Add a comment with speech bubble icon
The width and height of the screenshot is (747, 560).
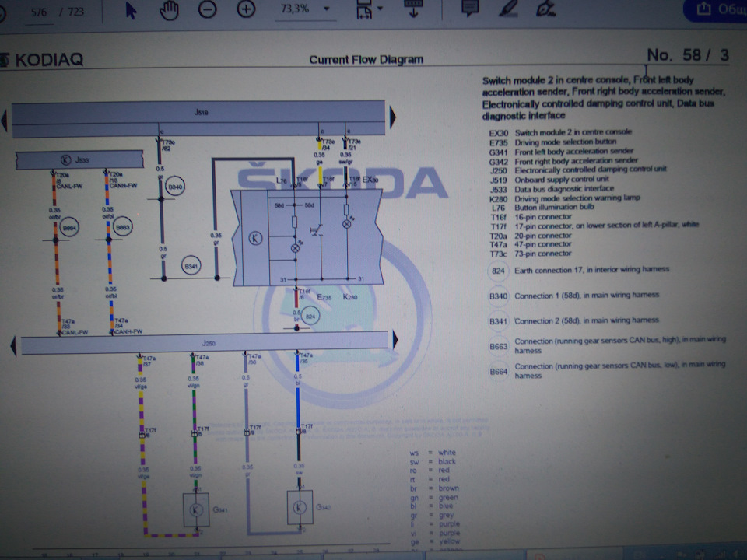tap(470, 8)
